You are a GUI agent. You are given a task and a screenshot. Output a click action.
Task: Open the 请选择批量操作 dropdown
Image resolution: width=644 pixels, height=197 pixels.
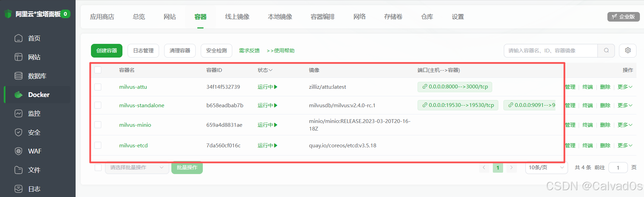point(137,168)
